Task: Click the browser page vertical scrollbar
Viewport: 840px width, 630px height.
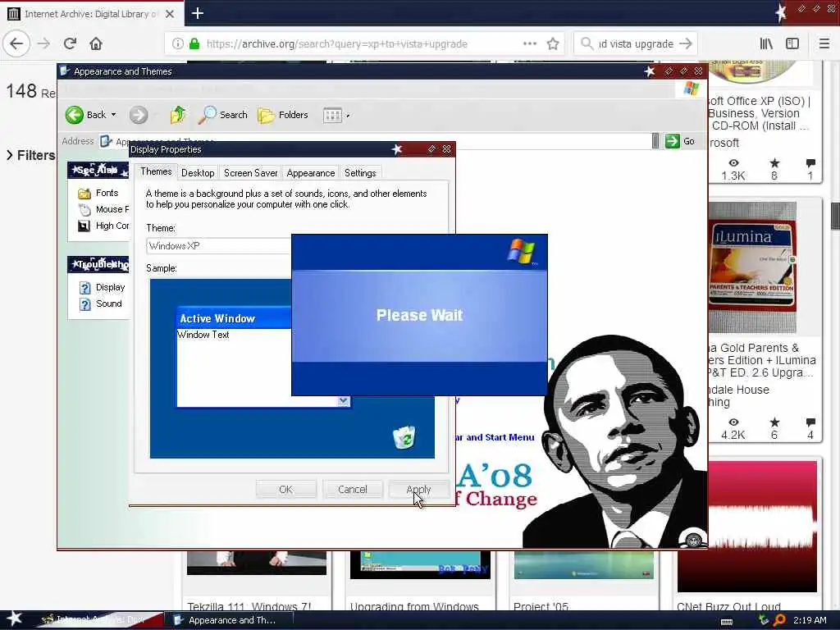Action: coord(835,217)
